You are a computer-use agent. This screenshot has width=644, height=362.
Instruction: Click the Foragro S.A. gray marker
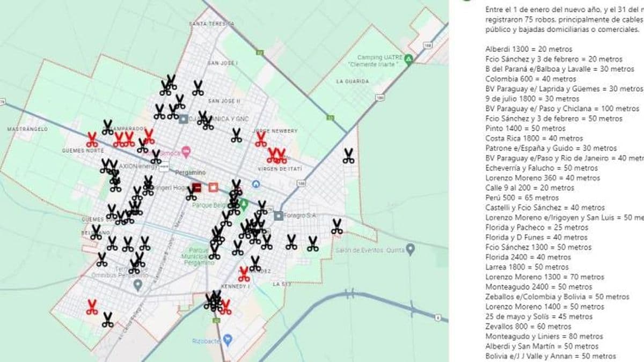point(279,216)
